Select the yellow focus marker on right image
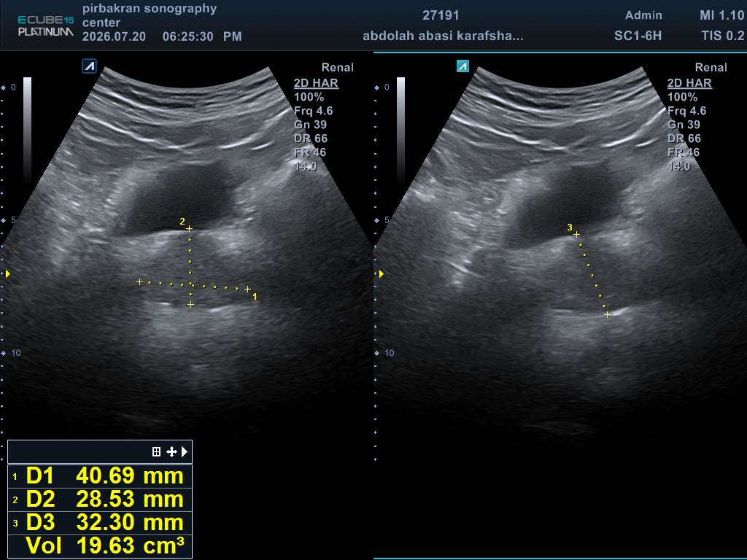Screen dimensions: 747x560 (381, 274)
